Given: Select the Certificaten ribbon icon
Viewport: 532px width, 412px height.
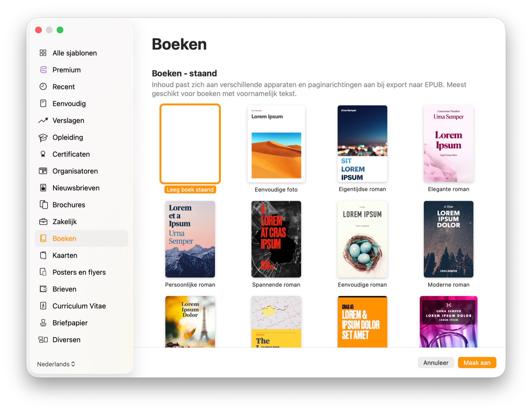Looking at the screenshot, I should [x=43, y=154].
